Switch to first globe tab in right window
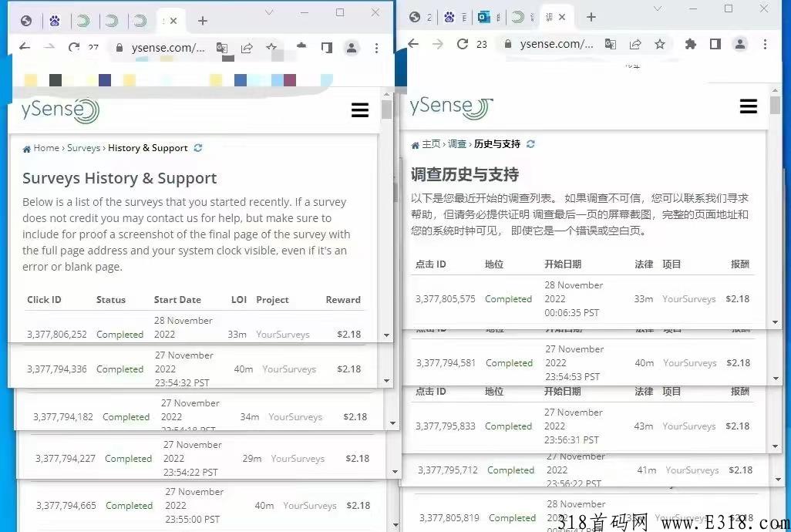Viewport: 791px width, 532px height. (x=415, y=17)
